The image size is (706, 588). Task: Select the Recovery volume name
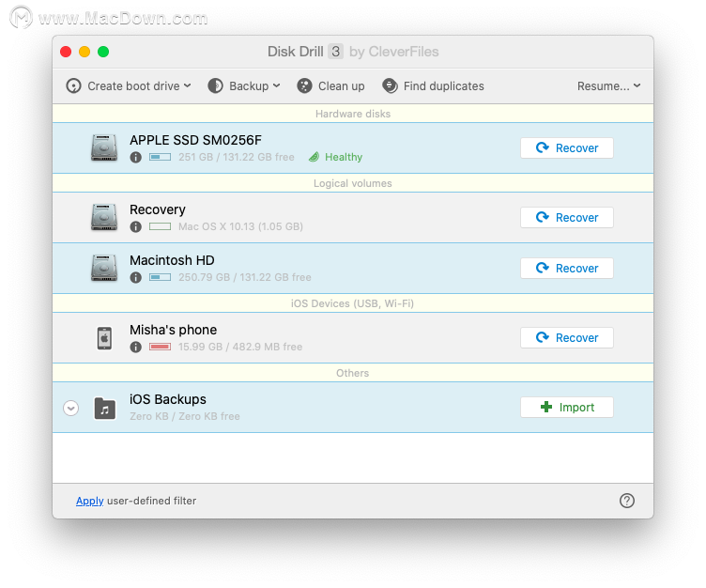(158, 209)
